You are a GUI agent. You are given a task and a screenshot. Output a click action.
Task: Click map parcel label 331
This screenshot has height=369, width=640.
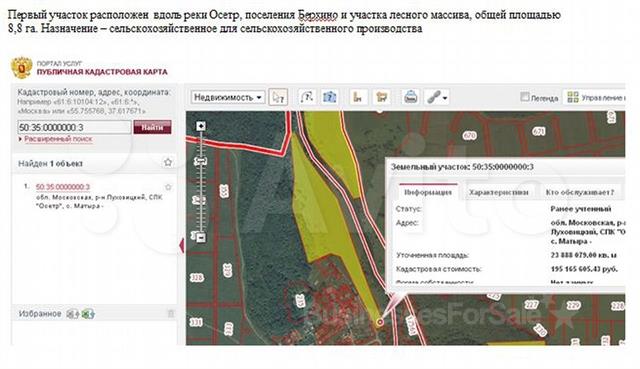(x=196, y=322)
